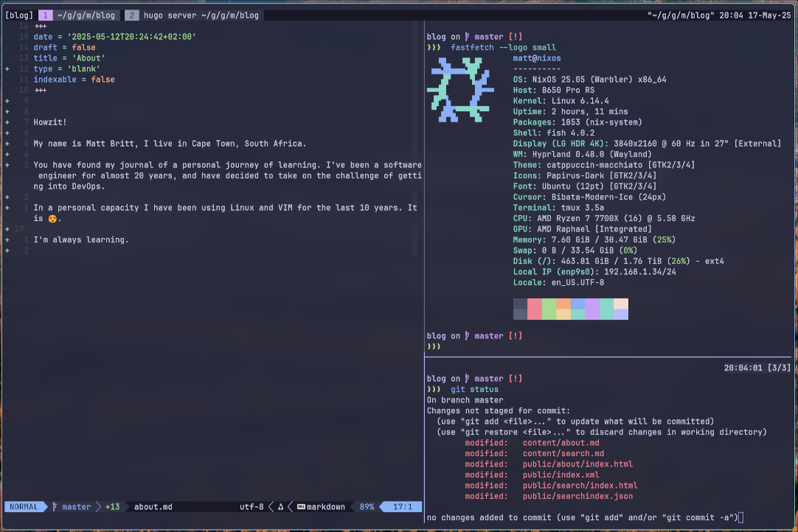Click the 'Howzit!' line in the editor

pos(50,122)
